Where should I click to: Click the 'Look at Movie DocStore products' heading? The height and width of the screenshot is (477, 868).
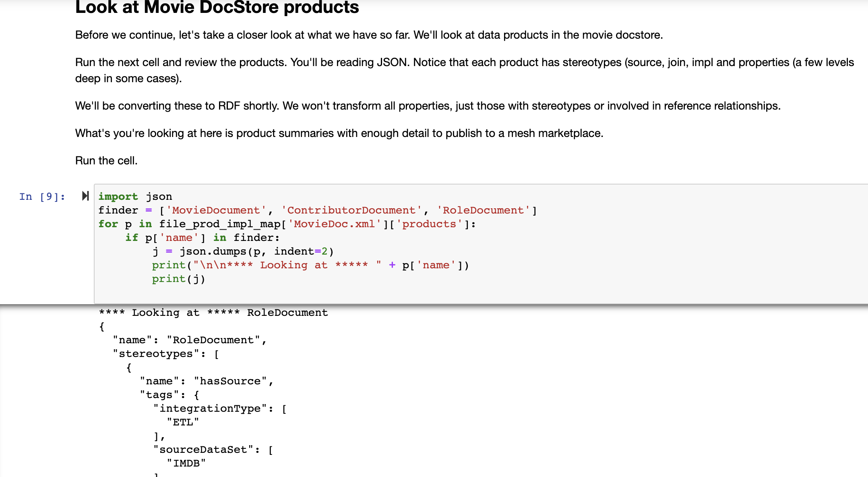tap(217, 7)
